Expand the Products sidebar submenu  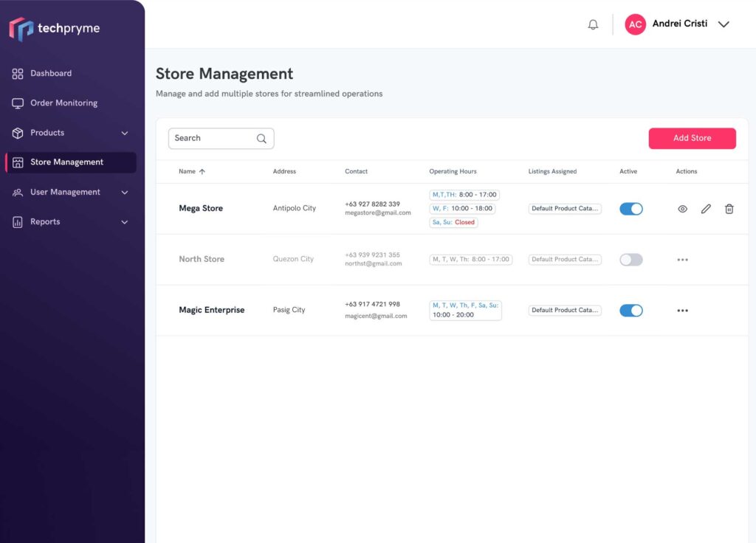[x=124, y=134]
